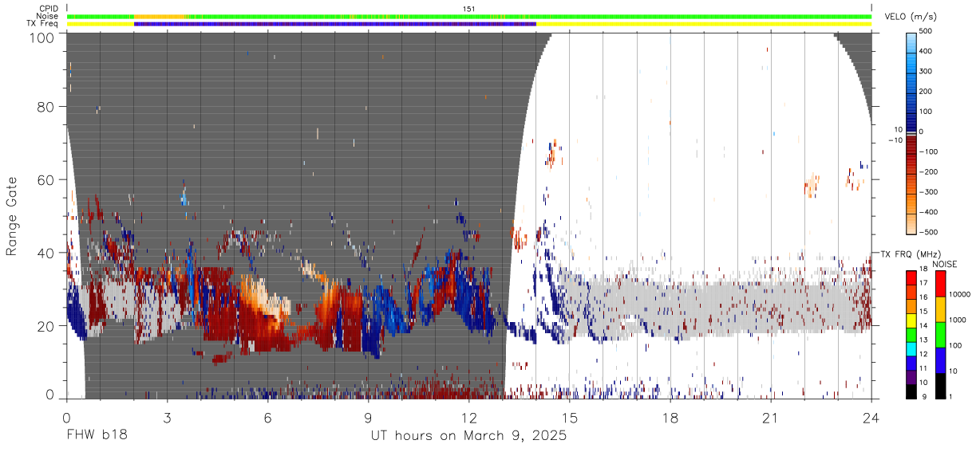Image resolution: width=980 pixels, height=452 pixels.
Task: Click the hour 6 tick label on the time axis
Action: click(x=267, y=418)
